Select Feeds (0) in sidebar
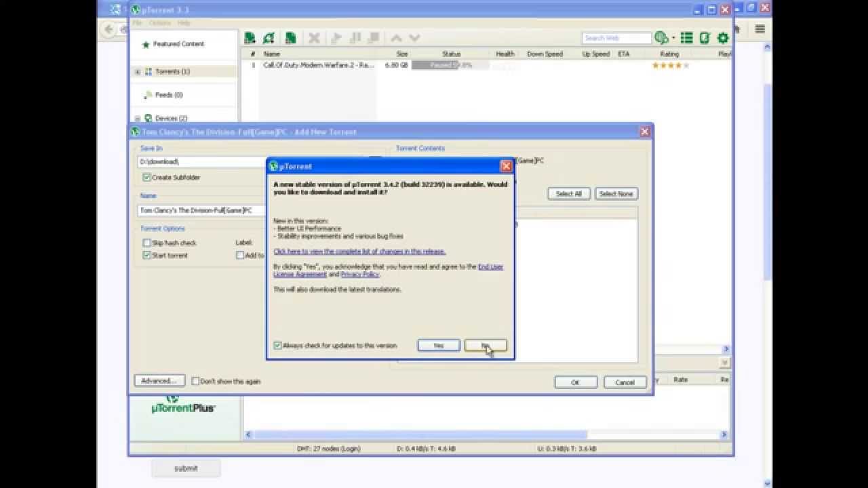The height and width of the screenshot is (488, 868). tap(169, 95)
